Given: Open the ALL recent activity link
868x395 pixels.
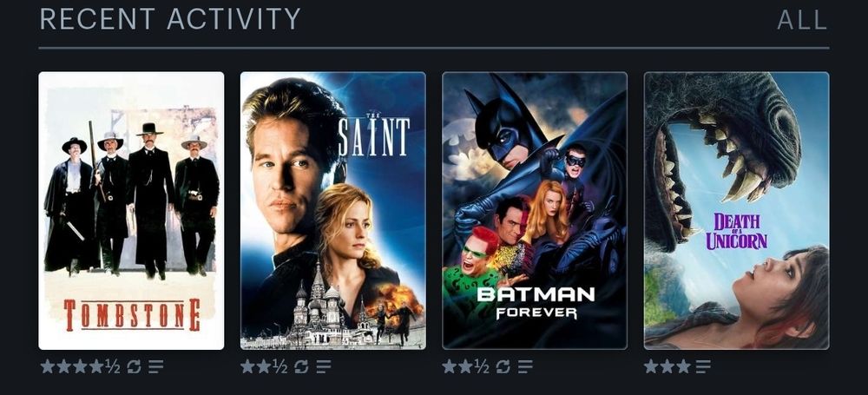Looking at the screenshot, I should [802, 20].
